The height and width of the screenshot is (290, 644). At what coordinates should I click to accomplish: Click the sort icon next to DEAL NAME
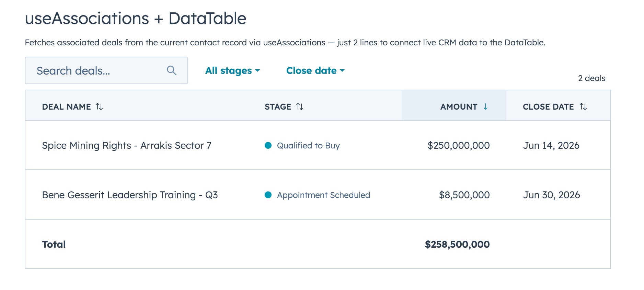click(99, 107)
